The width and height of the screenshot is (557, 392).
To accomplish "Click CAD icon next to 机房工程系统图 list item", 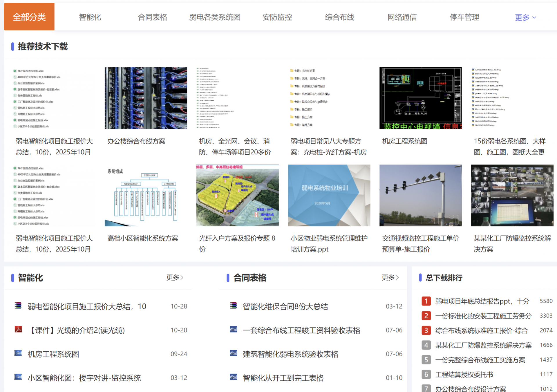I will click(x=18, y=353).
